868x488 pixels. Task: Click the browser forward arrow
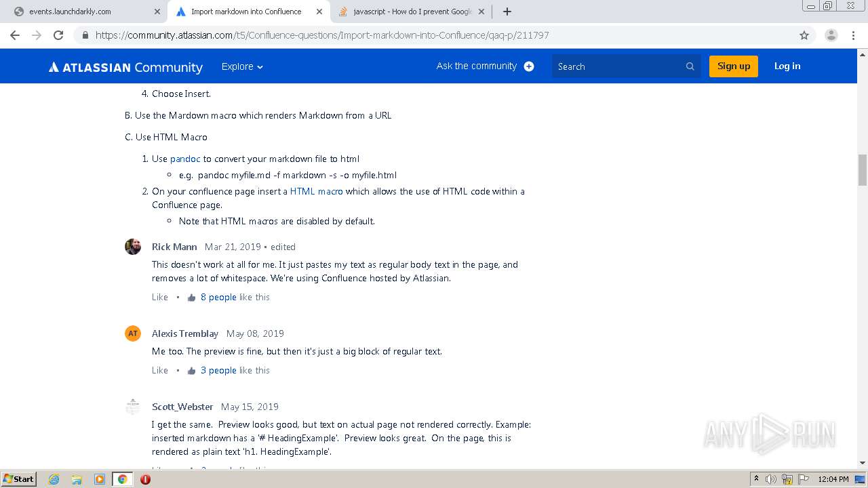(37, 35)
